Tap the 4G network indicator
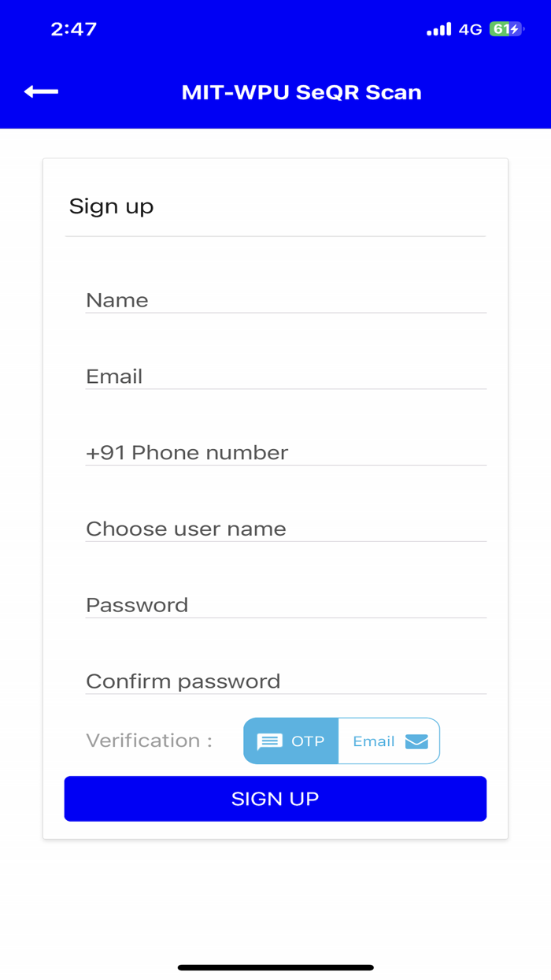 (470, 28)
